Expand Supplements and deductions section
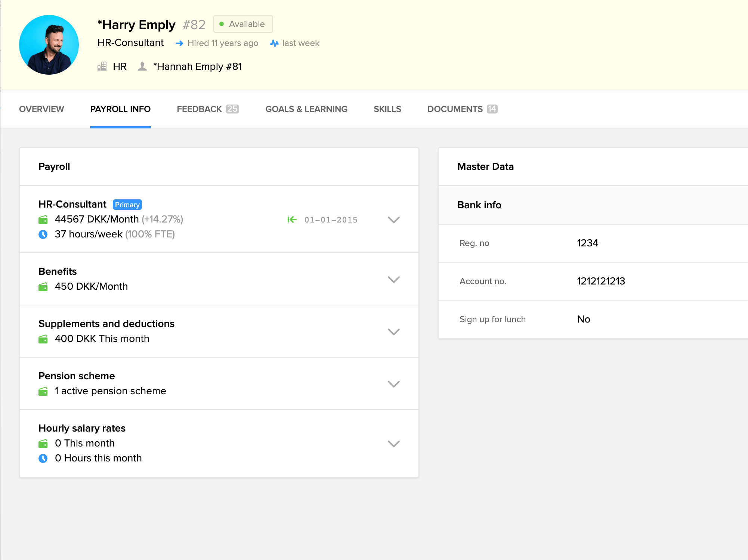748x560 pixels. pos(393,332)
